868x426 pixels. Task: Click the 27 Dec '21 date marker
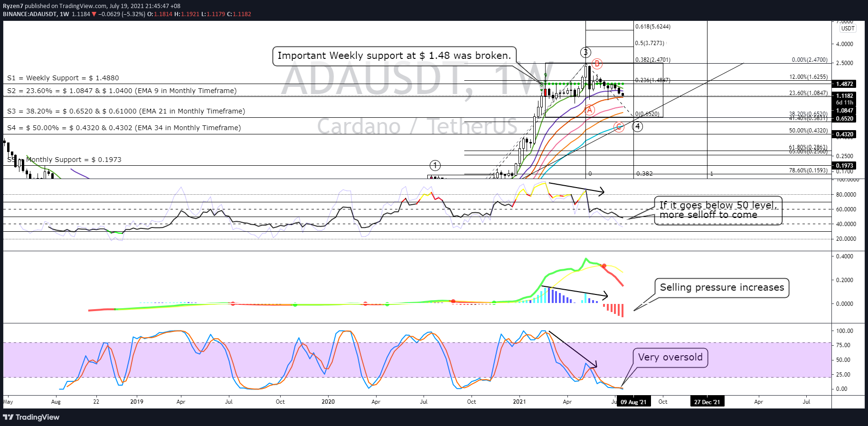pyautogui.click(x=707, y=402)
